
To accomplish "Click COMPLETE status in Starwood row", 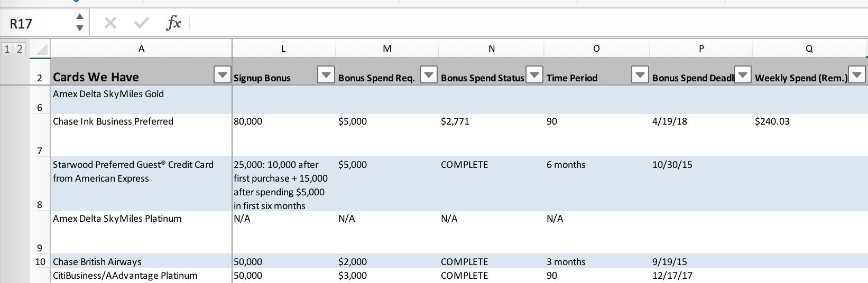I will point(491,184).
